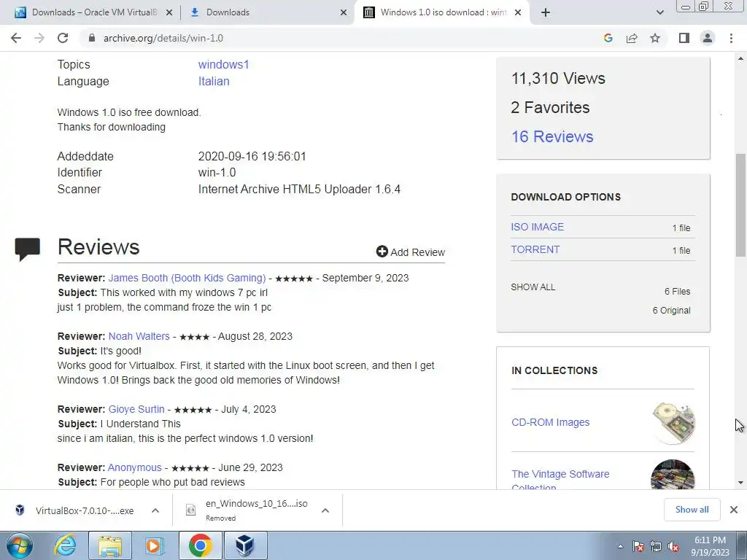The width and height of the screenshot is (747, 560).
Task: Open reviewer Noah Walters' profile
Action: click(139, 336)
